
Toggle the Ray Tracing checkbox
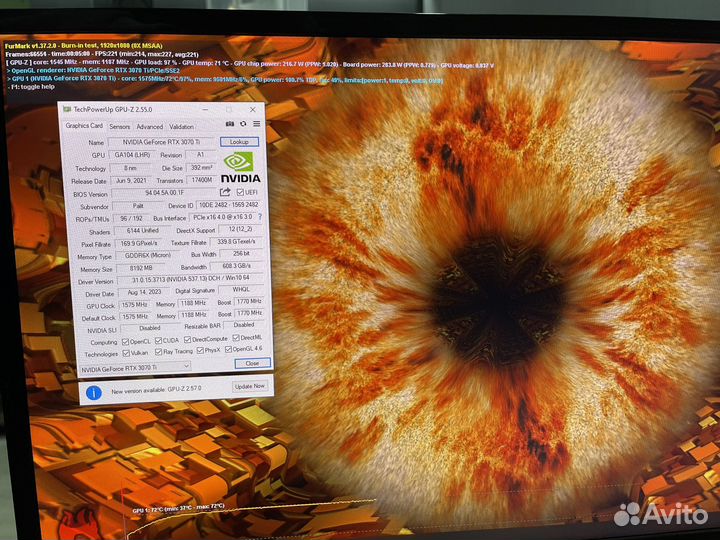click(x=158, y=352)
